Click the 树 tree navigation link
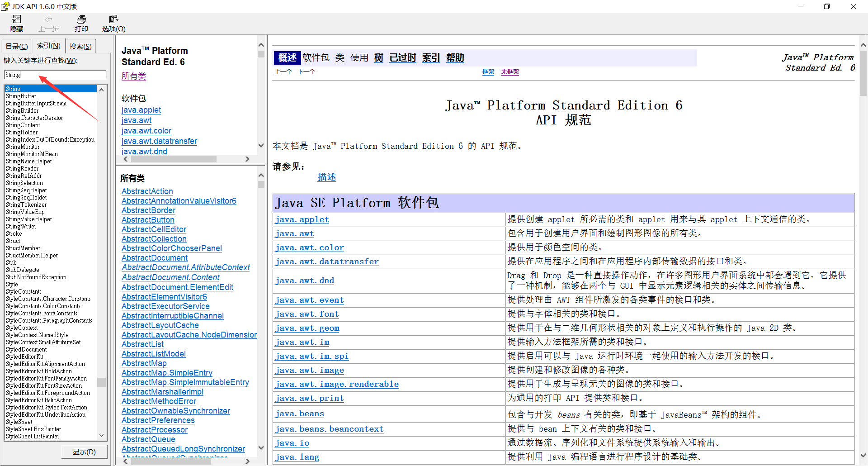 (379, 57)
